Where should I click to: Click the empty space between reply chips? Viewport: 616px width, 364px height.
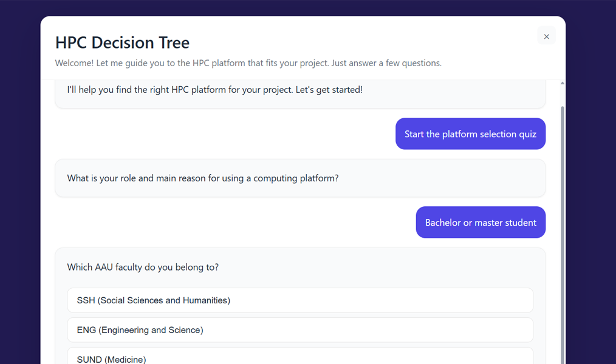pos(243,222)
